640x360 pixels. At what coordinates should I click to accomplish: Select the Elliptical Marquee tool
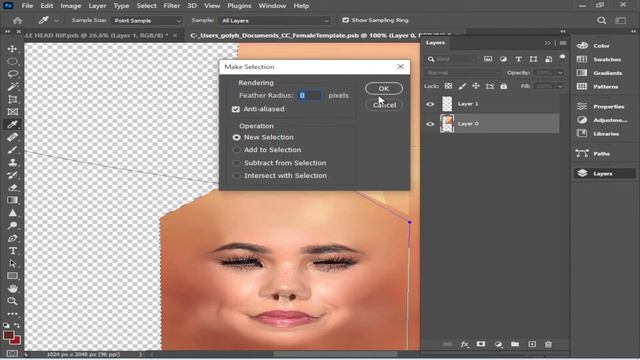click(12, 61)
